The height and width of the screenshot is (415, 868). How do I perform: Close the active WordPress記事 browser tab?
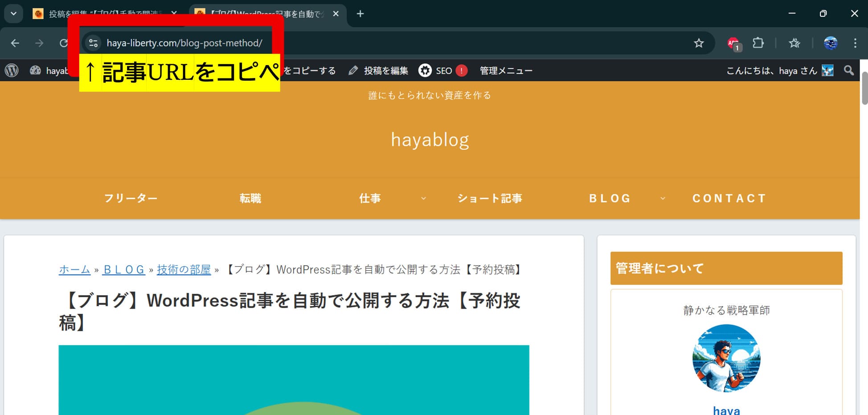(x=336, y=14)
